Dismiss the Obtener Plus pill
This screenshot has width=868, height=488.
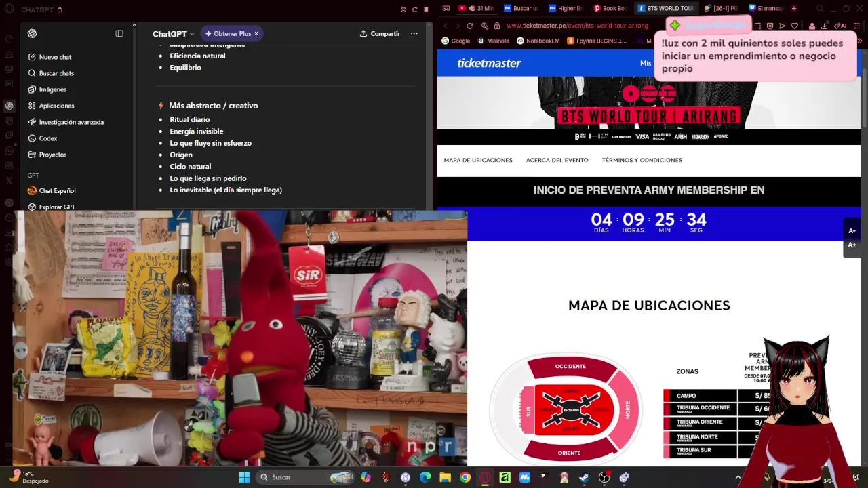[258, 33]
